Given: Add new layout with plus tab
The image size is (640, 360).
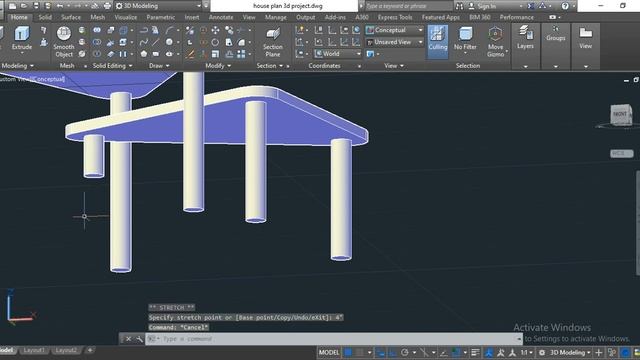Looking at the screenshot, I should 90,350.
